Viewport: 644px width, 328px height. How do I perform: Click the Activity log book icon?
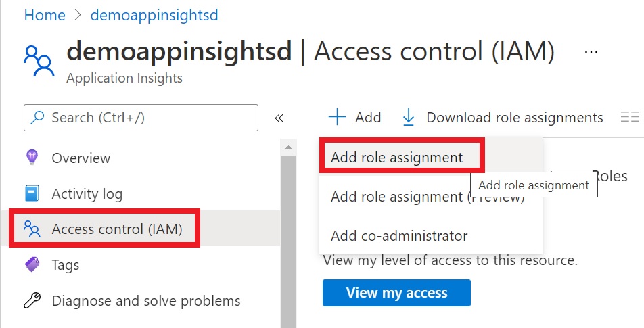click(32, 194)
